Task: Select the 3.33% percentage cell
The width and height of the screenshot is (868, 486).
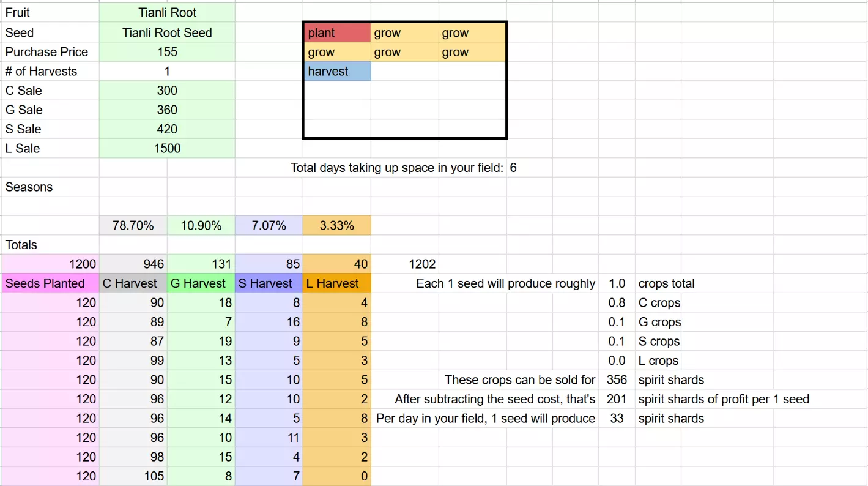Action: (x=336, y=226)
